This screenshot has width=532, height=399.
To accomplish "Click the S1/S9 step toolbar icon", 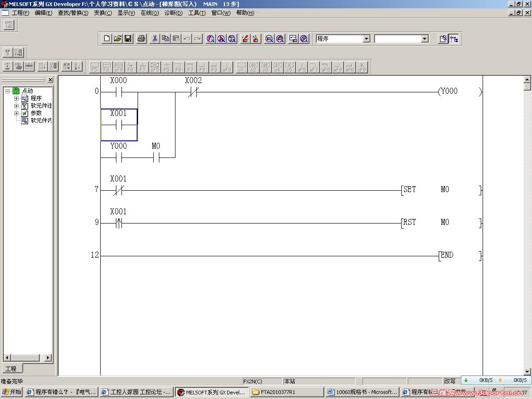I will 42,66.
